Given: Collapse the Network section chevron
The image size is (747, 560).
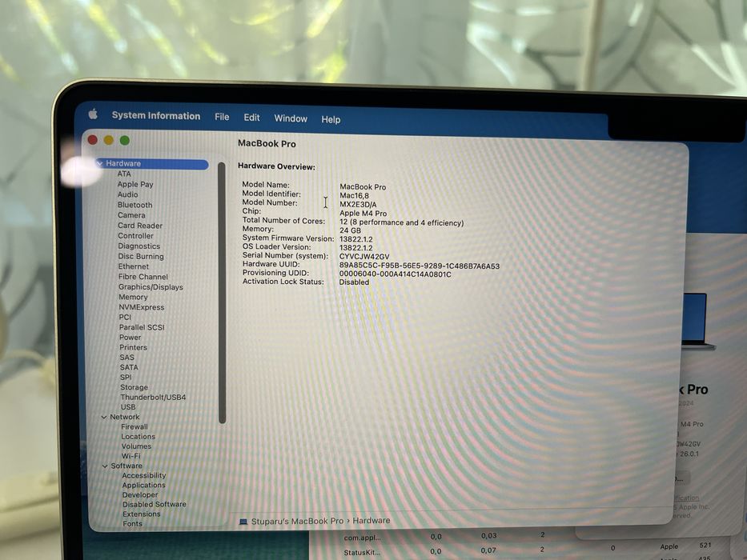Looking at the screenshot, I should point(104,417).
